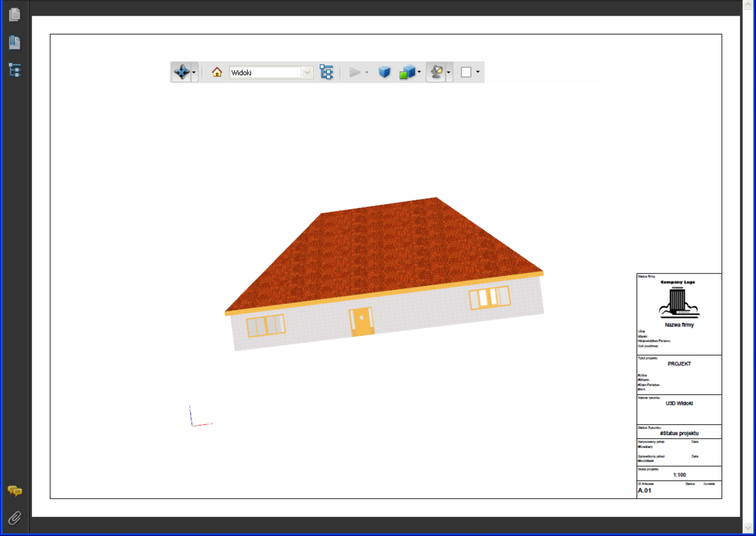Open the Model Render Mode tool

(407, 72)
